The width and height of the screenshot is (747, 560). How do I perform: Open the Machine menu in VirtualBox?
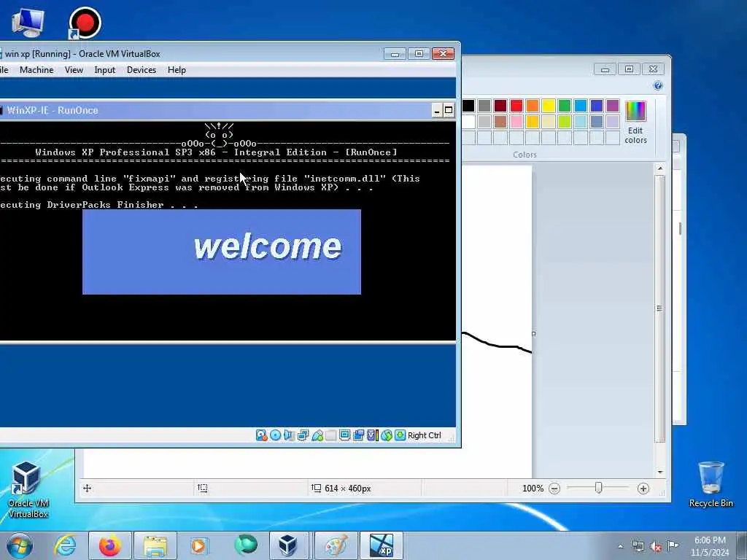pos(36,70)
